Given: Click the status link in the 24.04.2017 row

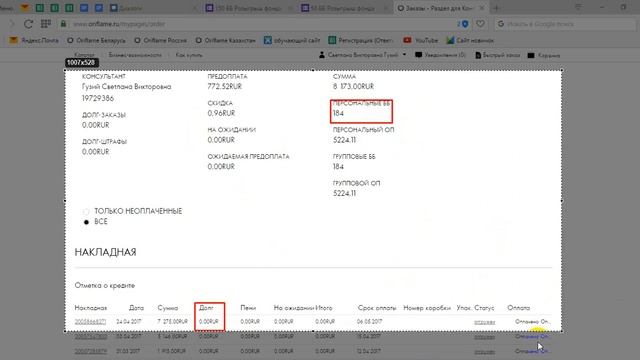Looking at the screenshot, I should [484, 322].
